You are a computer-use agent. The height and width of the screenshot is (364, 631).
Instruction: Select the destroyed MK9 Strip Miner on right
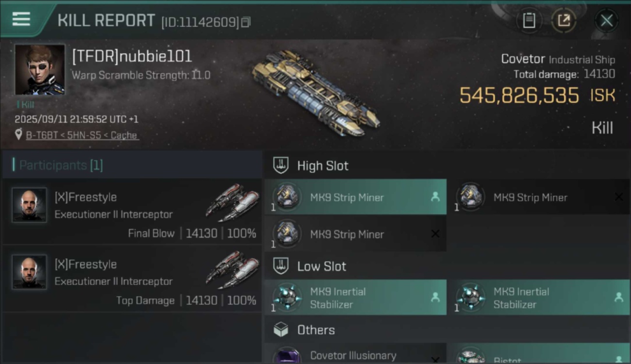(539, 197)
